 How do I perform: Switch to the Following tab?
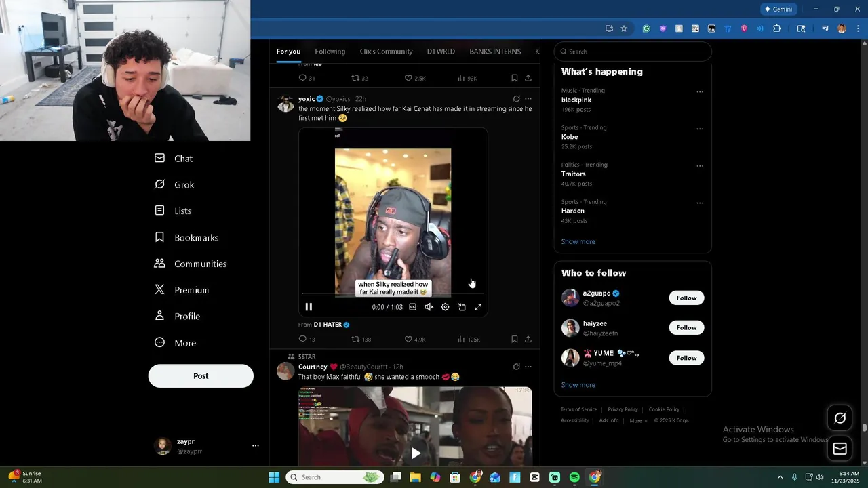(x=330, y=52)
